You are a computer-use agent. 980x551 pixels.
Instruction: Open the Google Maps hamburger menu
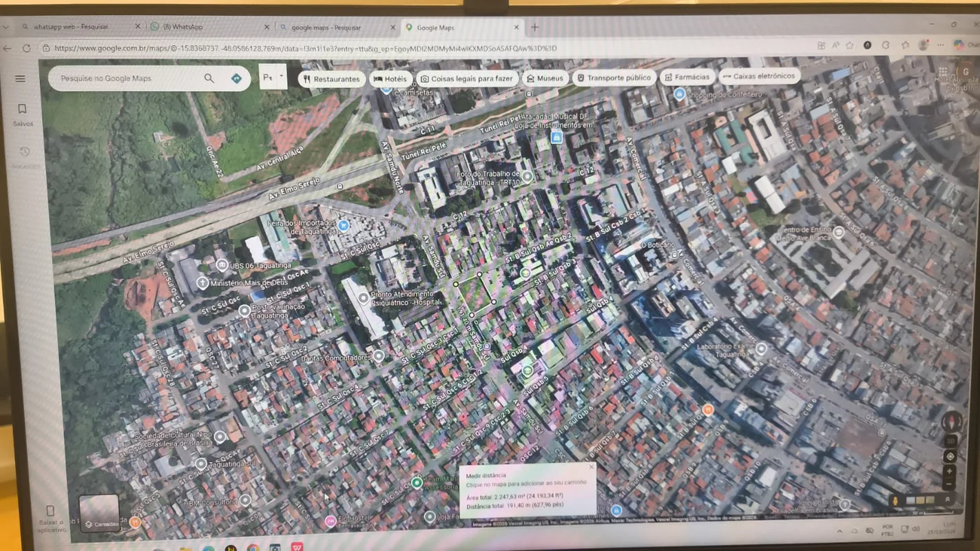pos(20,79)
